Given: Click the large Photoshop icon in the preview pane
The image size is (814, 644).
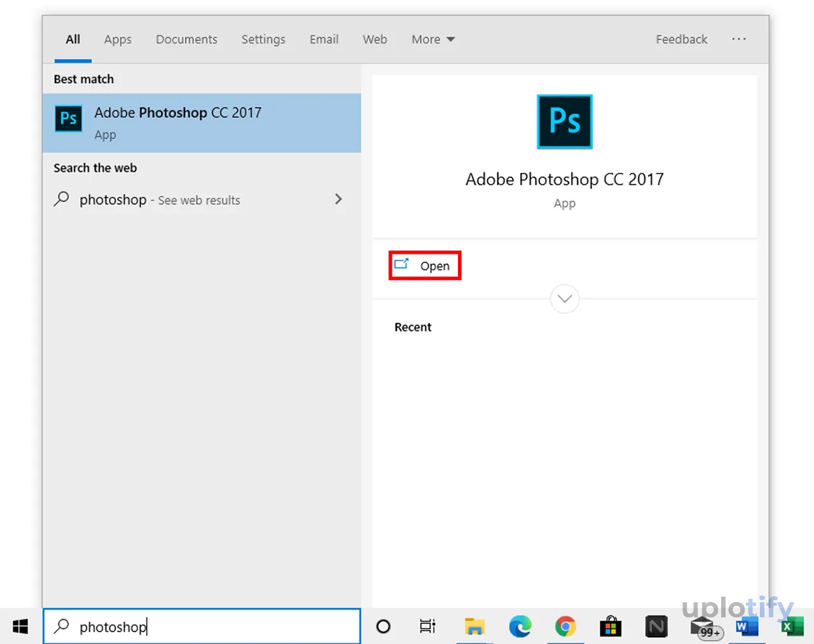Looking at the screenshot, I should pos(565,121).
